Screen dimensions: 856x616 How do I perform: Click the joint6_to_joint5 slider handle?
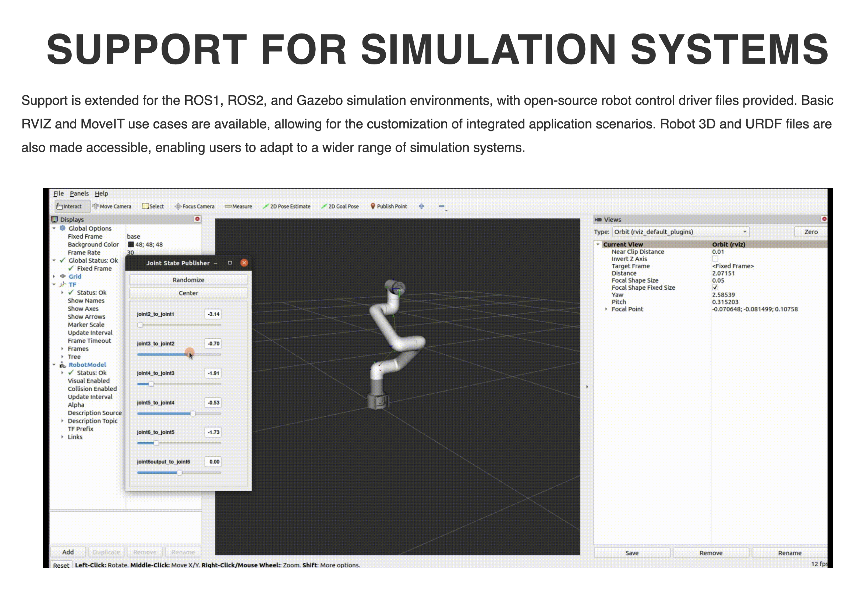(156, 443)
